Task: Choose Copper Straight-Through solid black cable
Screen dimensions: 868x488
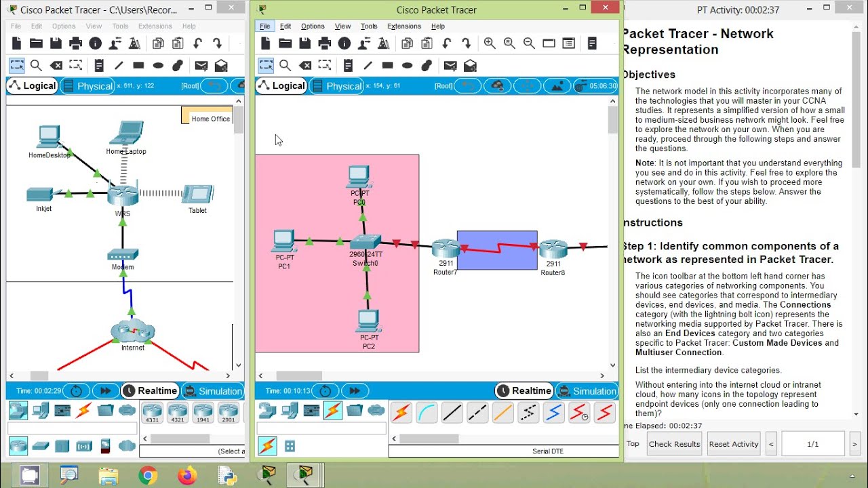Action: [x=452, y=412]
